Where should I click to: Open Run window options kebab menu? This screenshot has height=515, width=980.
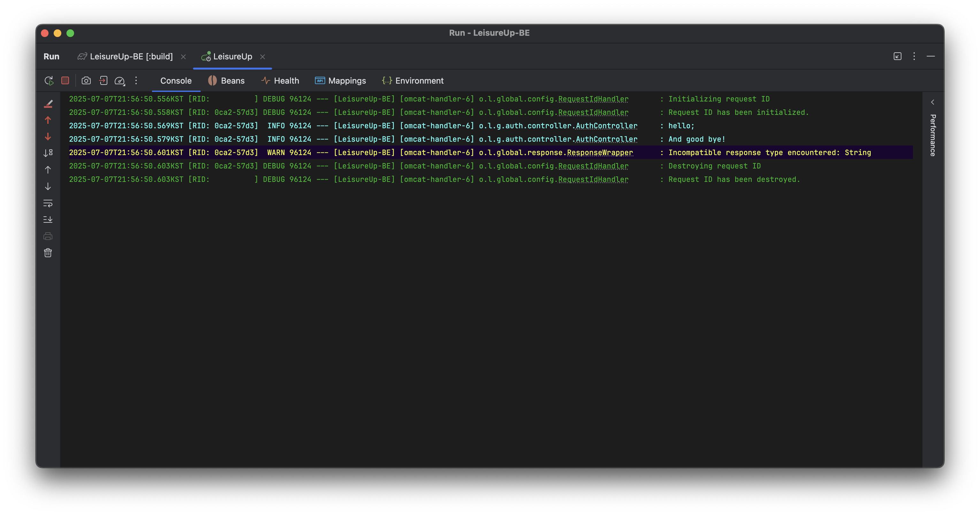click(x=914, y=56)
